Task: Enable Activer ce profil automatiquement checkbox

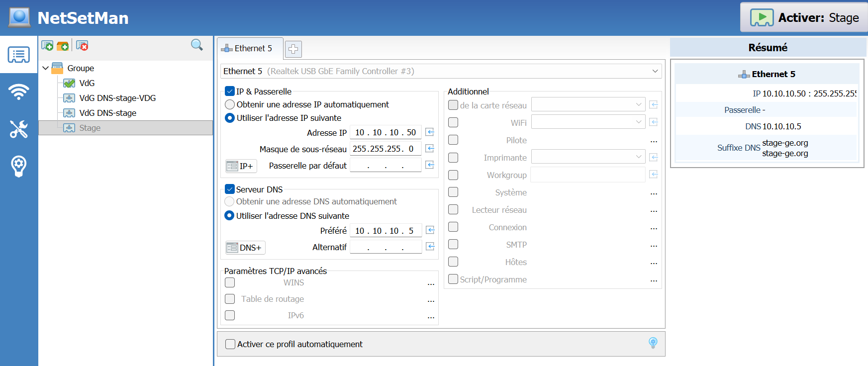Action: click(x=230, y=344)
